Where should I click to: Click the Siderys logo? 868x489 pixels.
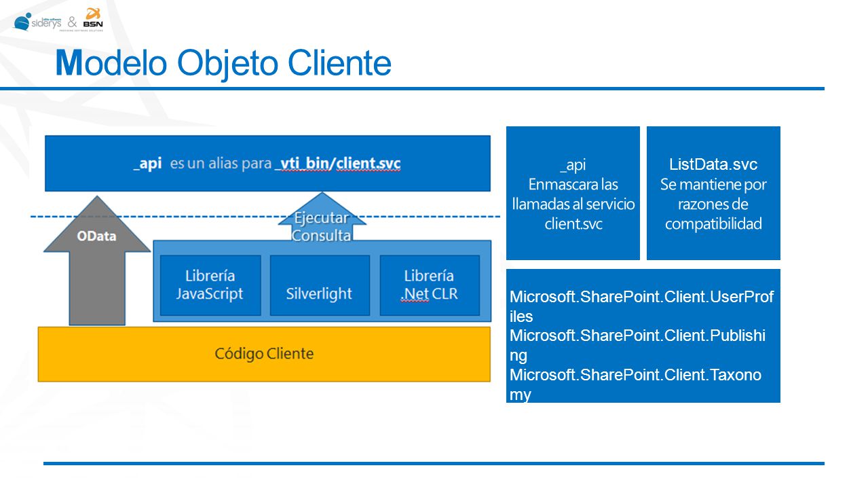point(37,22)
